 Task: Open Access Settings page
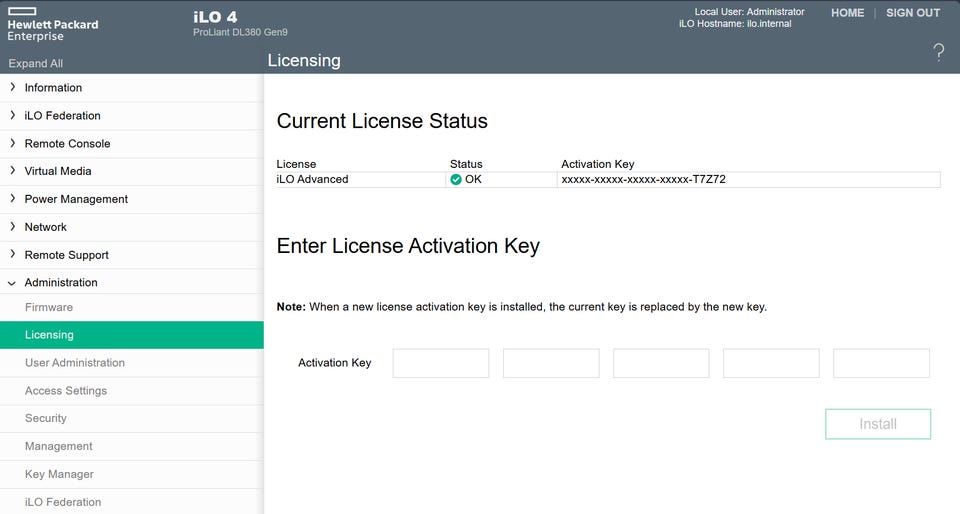click(x=132, y=390)
